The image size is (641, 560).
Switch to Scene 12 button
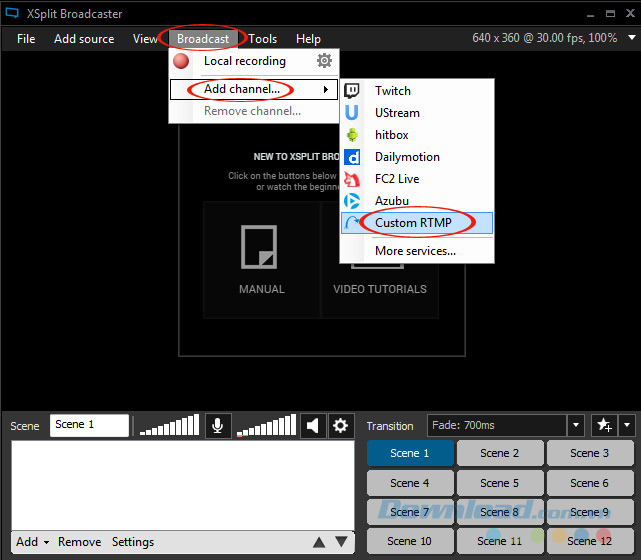590,541
